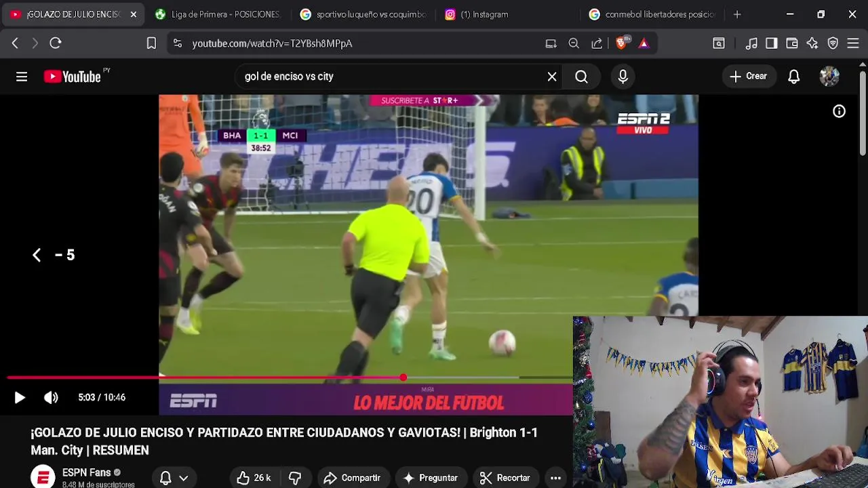Clear the search query text
This screenshot has width=868, height=488.
(x=552, y=77)
